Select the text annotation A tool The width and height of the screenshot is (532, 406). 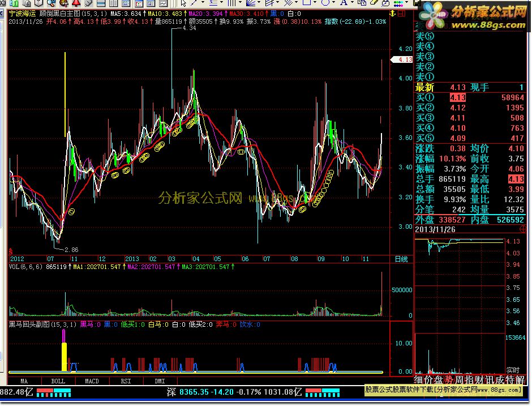(344, 3)
